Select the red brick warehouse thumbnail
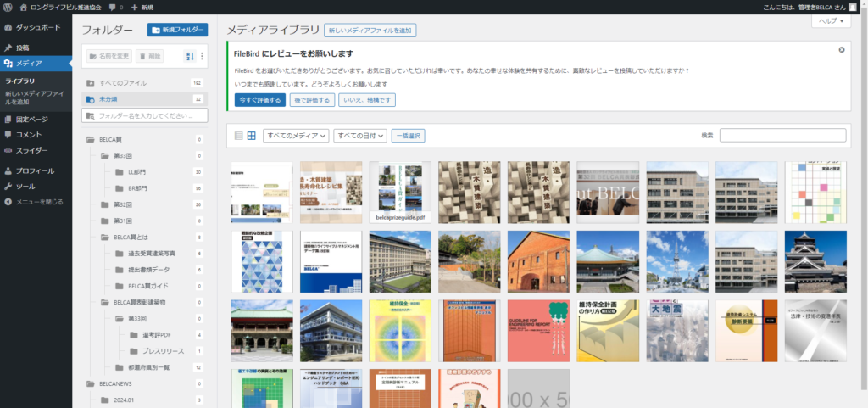This screenshot has height=408, width=868. pos(538,261)
